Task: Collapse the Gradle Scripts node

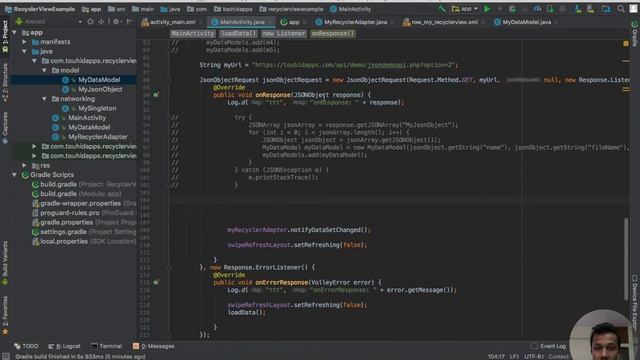Action: 15,175
